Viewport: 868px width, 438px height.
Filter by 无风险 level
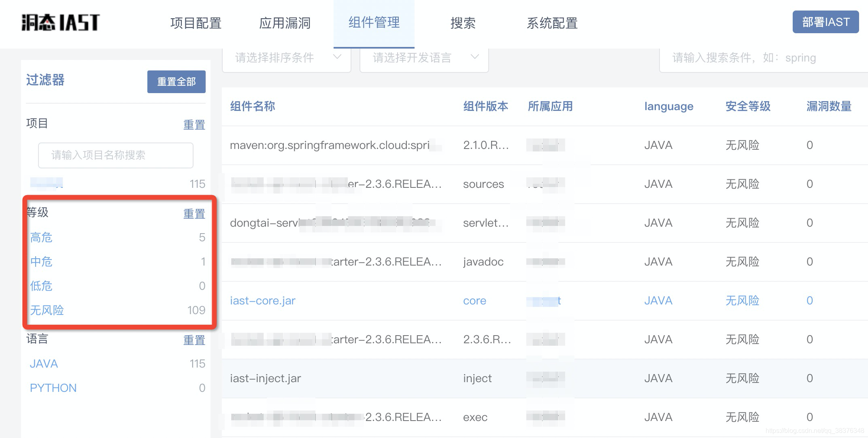pos(47,310)
